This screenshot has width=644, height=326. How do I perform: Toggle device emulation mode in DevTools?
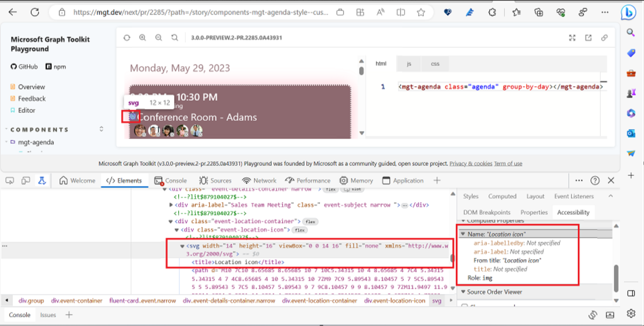click(x=25, y=180)
